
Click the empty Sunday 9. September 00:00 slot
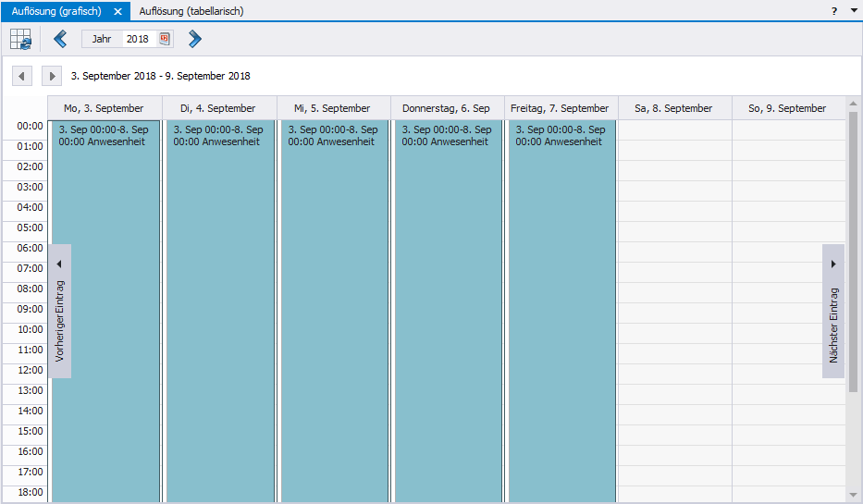point(788,129)
